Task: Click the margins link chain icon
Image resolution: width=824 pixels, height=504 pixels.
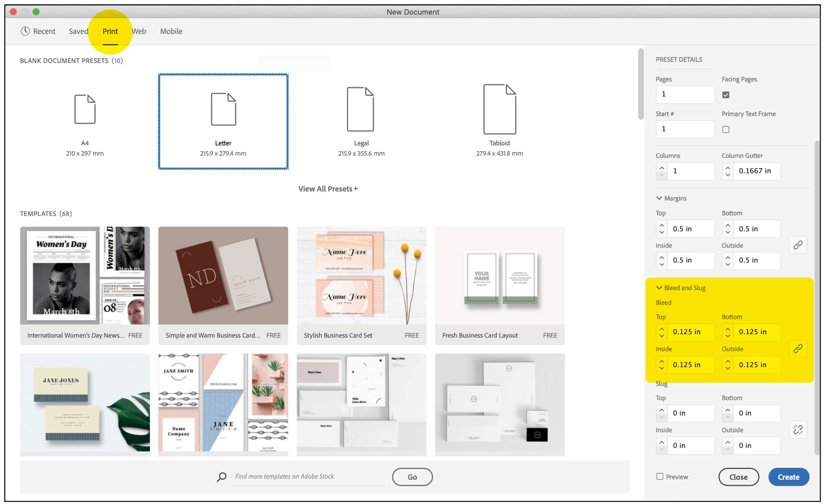Action: pos(798,245)
